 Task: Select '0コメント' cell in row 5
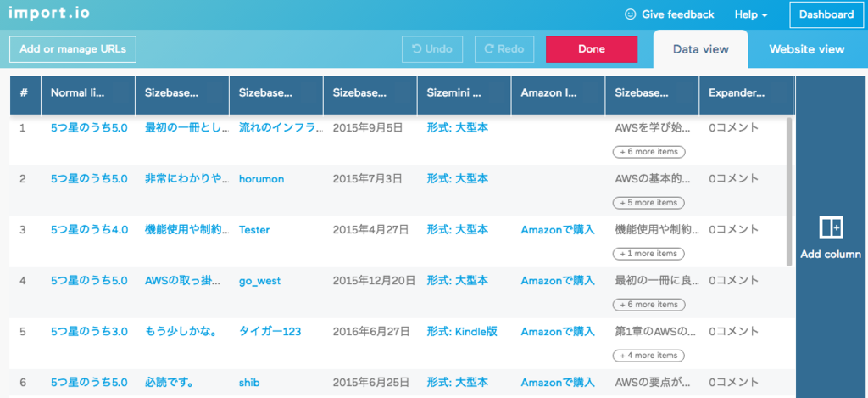pyautogui.click(x=733, y=332)
